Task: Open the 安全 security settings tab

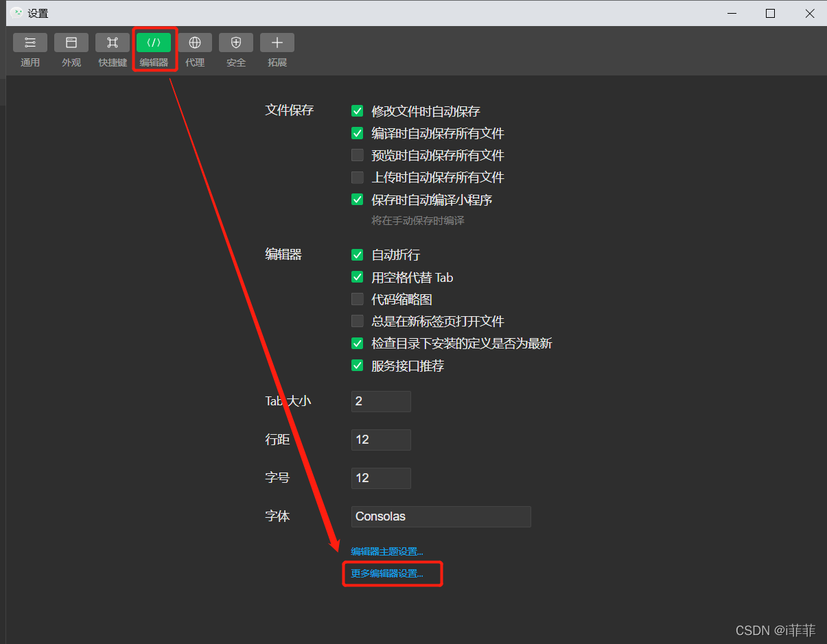Action: pos(236,50)
